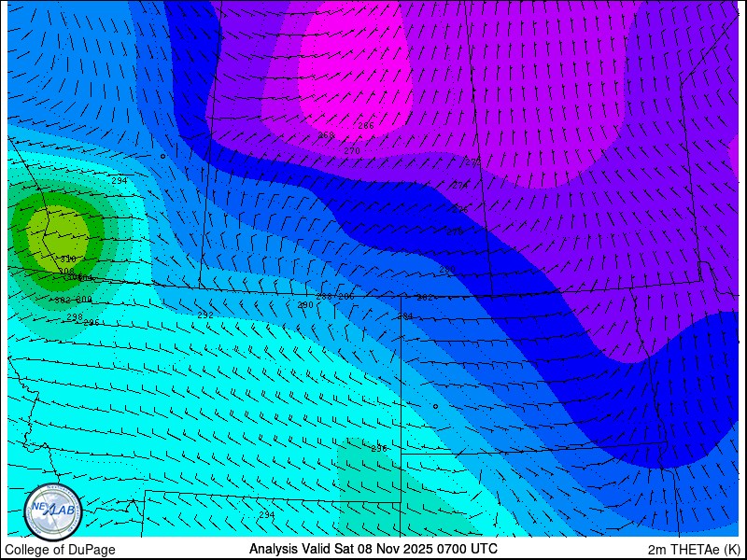
Task: Click the NEXLAB logo
Action: coord(53,511)
